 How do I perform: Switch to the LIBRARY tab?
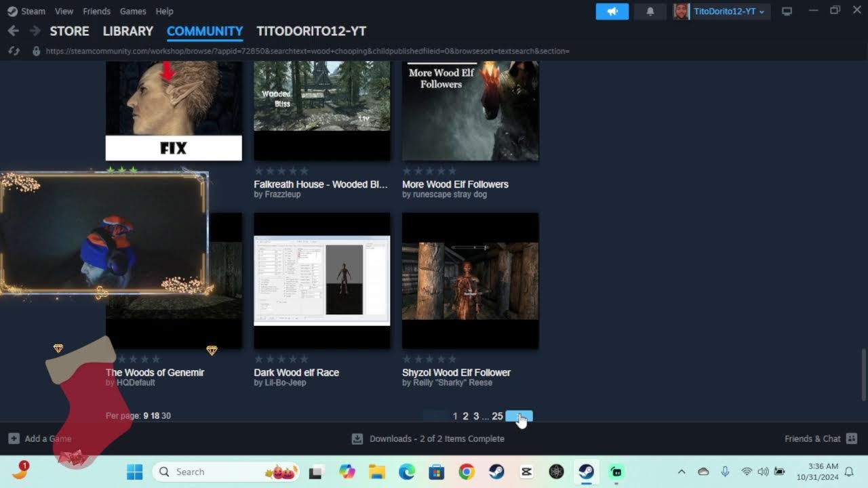pyautogui.click(x=128, y=31)
